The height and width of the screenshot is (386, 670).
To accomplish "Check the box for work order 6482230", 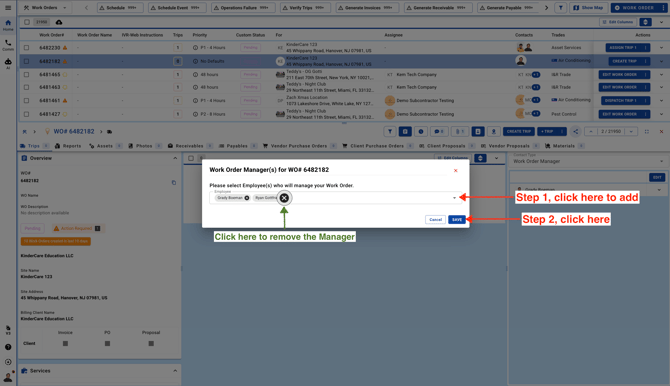I will (x=26, y=48).
